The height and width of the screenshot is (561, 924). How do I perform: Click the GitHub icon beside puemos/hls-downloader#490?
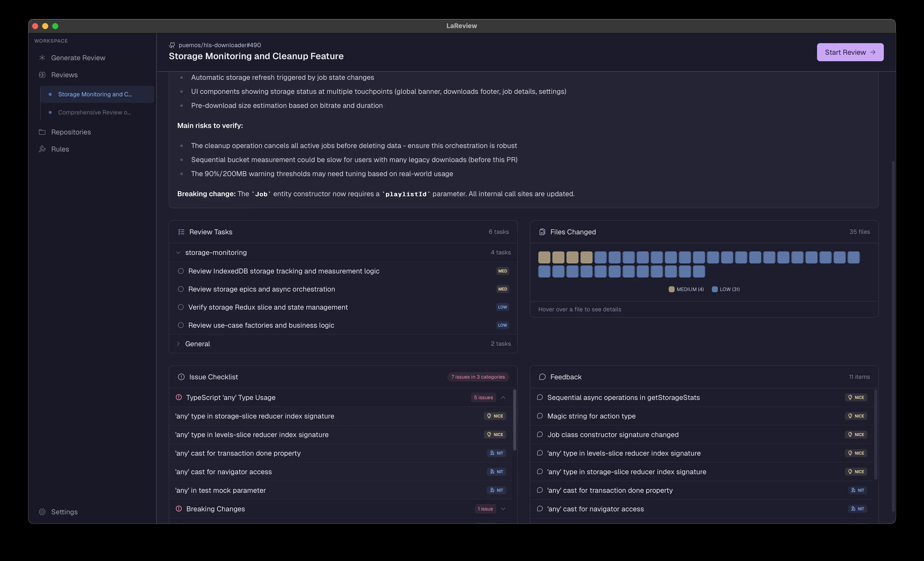point(172,45)
